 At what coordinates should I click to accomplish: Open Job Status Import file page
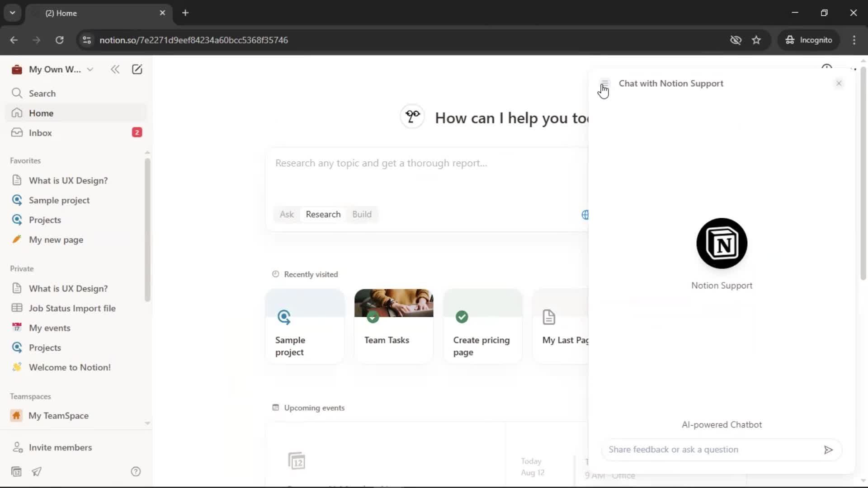(76, 308)
